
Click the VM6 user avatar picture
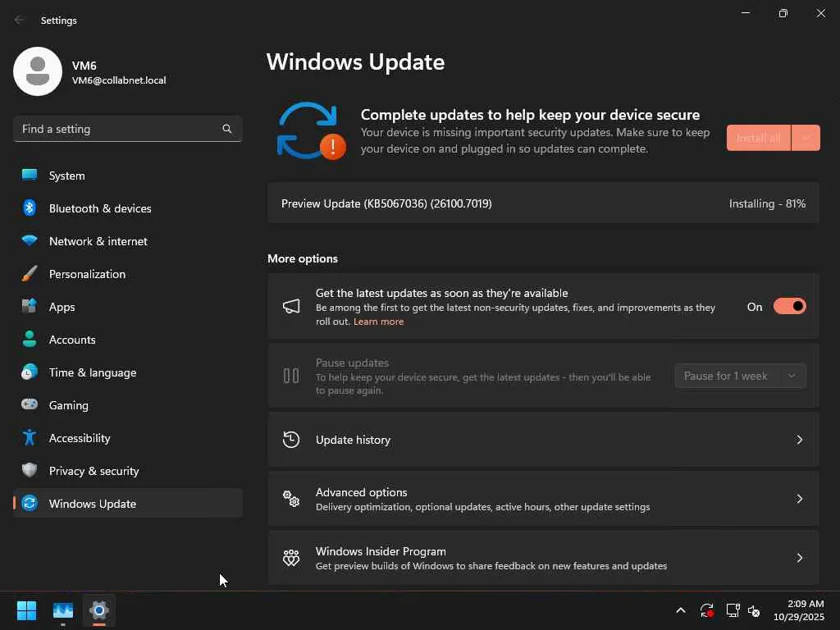pyautogui.click(x=38, y=71)
